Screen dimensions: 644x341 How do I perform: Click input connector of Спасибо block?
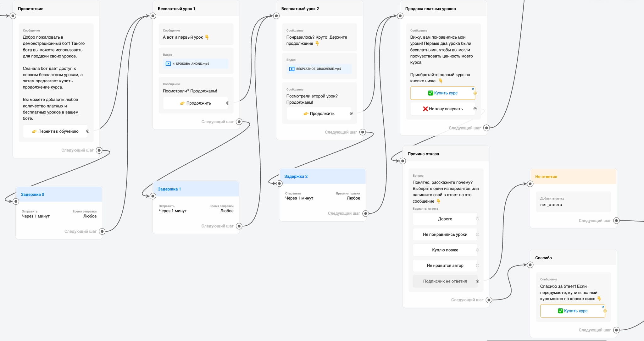(530, 265)
